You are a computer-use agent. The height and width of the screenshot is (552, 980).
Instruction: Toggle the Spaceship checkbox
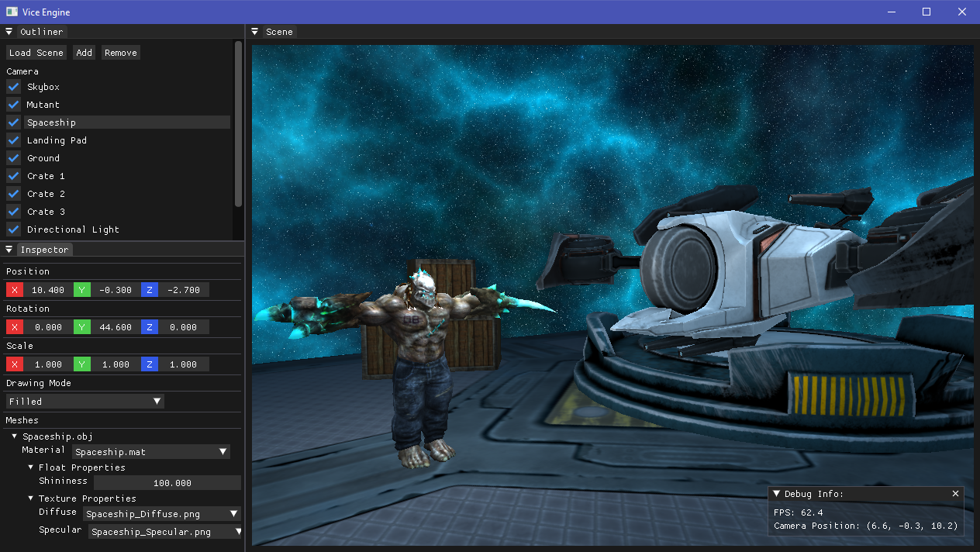[x=13, y=122]
